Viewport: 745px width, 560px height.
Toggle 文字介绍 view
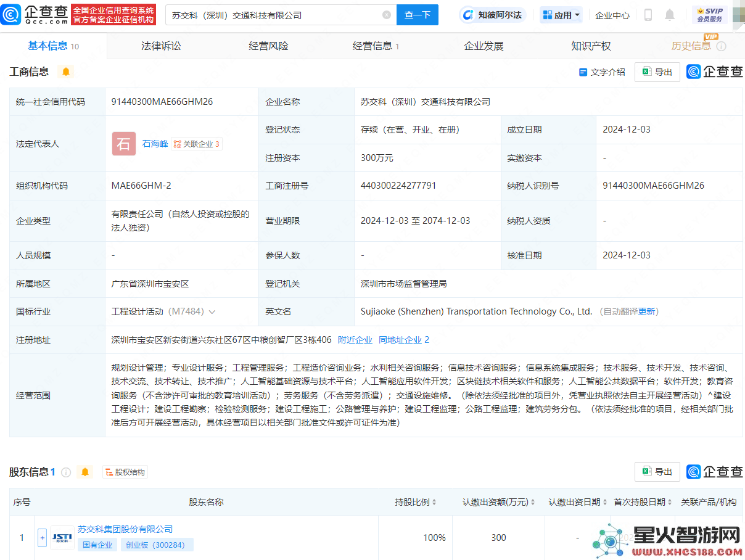(x=601, y=72)
